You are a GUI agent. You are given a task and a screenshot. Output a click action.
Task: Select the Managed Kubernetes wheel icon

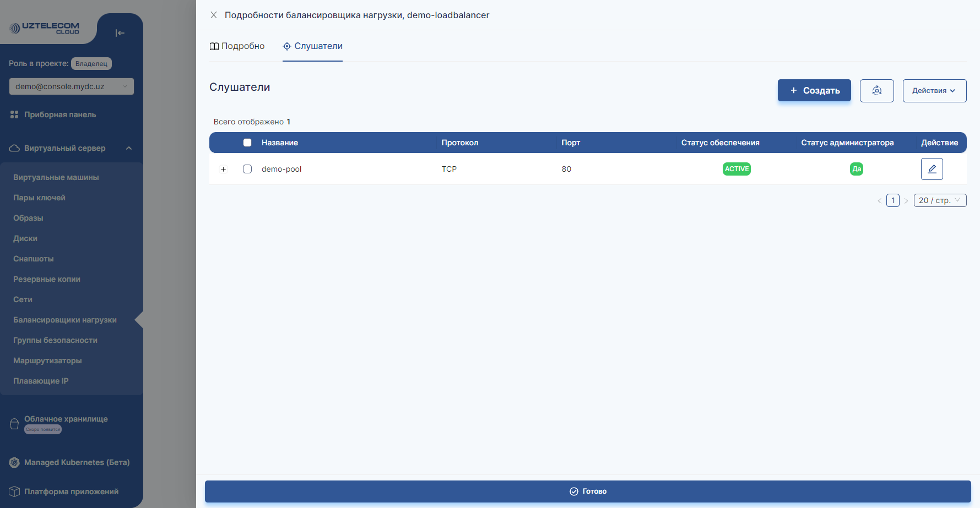13,462
